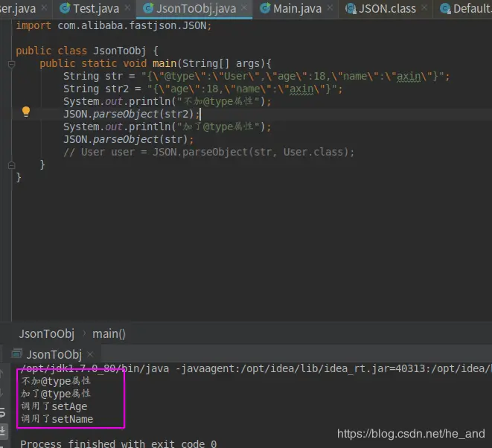The image size is (492, 448).
Task: Open the JSON.class editor tab
Action: pyautogui.click(x=388, y=8)
